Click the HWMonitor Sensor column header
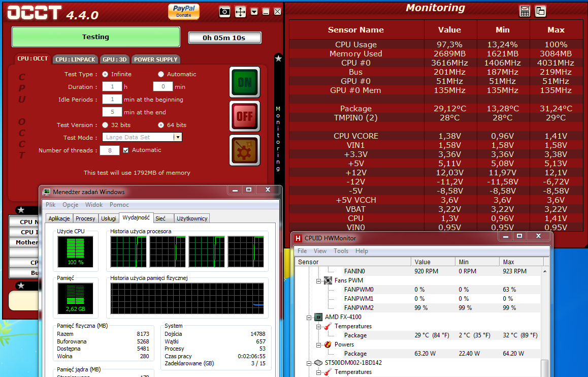Viewport: 588px width, 377px height. click(x=353, y=262)
